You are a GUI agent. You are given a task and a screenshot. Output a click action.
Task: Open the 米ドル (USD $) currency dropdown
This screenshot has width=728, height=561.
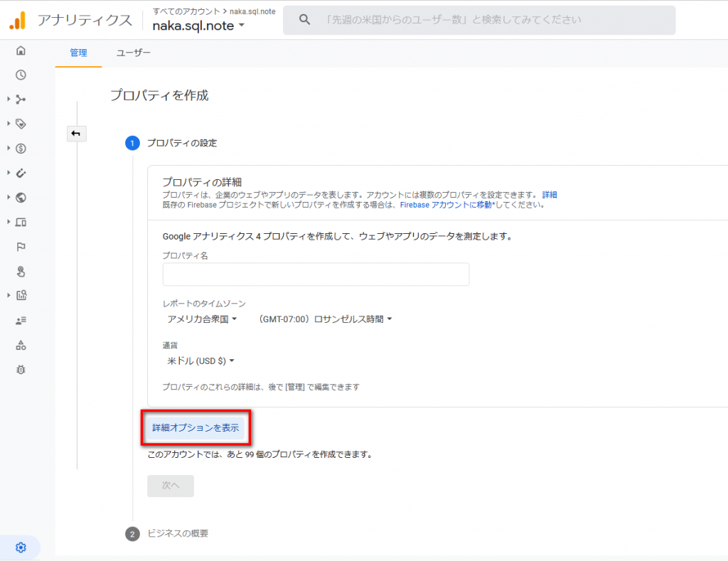[200, 360]
